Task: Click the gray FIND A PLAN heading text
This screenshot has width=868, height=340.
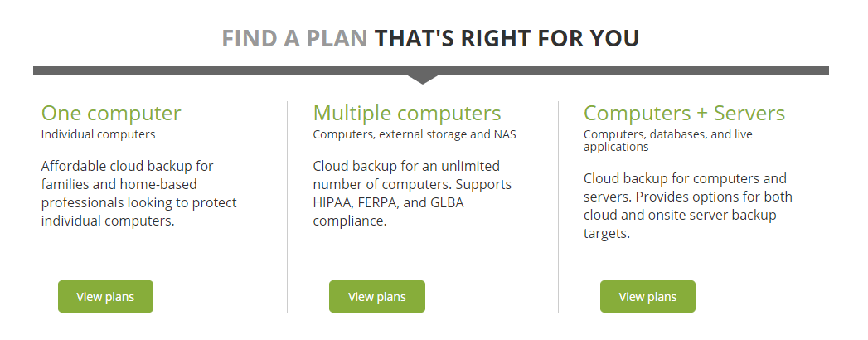Action: pos(294,38)
